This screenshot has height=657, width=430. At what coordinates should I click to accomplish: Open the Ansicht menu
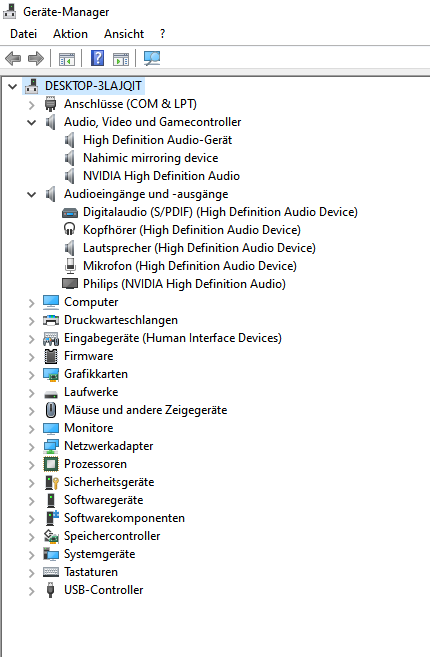124,34
